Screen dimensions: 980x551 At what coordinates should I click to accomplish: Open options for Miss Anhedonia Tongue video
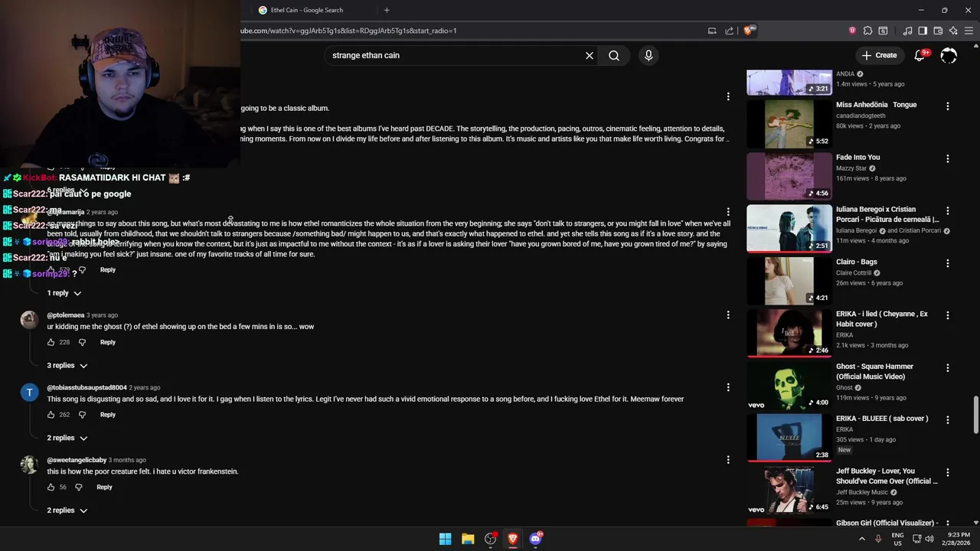pos(948,106)
